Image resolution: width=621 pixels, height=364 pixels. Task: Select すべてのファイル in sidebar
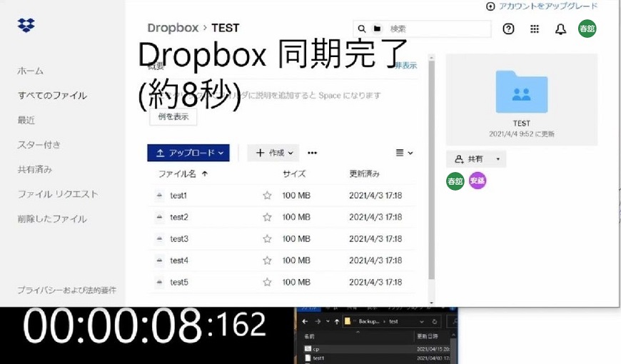click(x=52, y=96)
